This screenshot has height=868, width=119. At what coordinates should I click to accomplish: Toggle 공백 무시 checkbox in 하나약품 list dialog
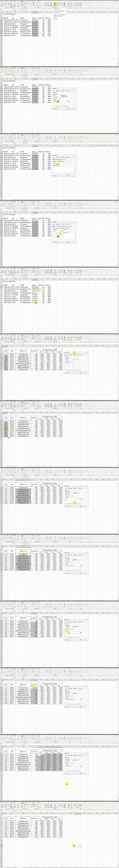point(62,95)
